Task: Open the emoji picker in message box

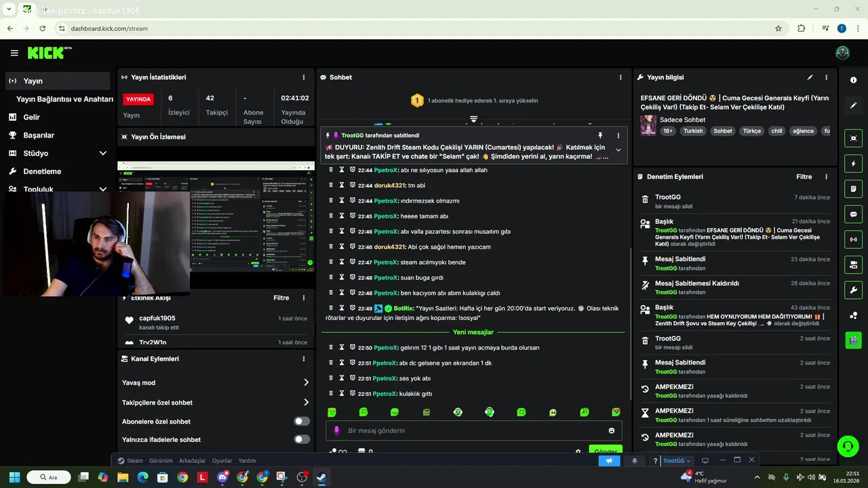Action: click(x=612, y=430)
